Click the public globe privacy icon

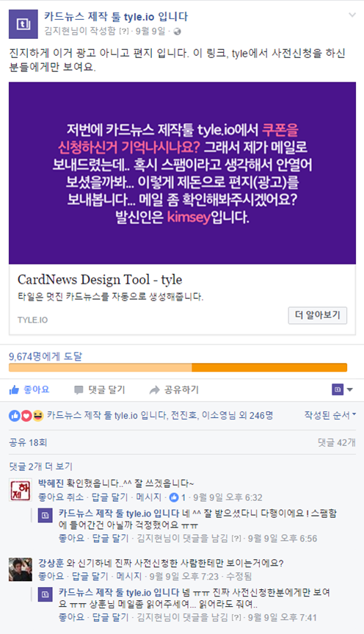177,32
